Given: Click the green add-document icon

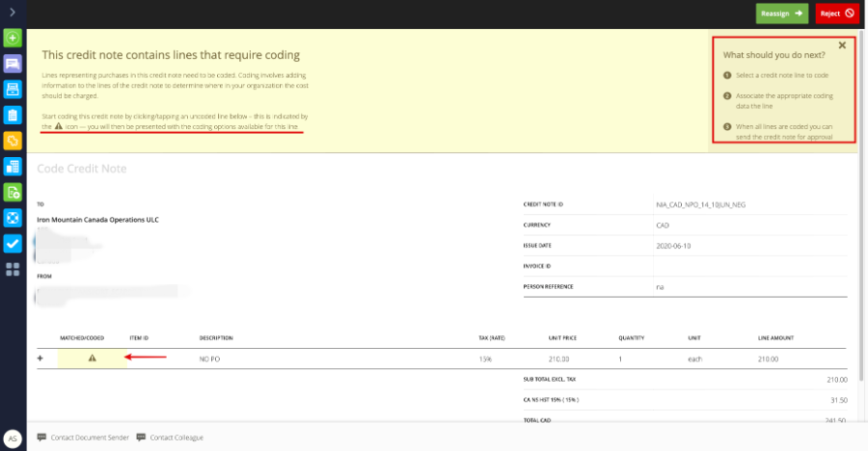Looking at the screenshot, I should click(13, 192).
